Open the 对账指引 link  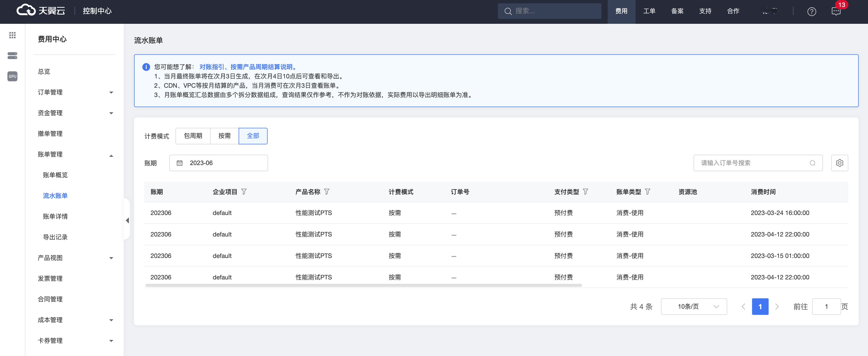[x=212, y=67]
